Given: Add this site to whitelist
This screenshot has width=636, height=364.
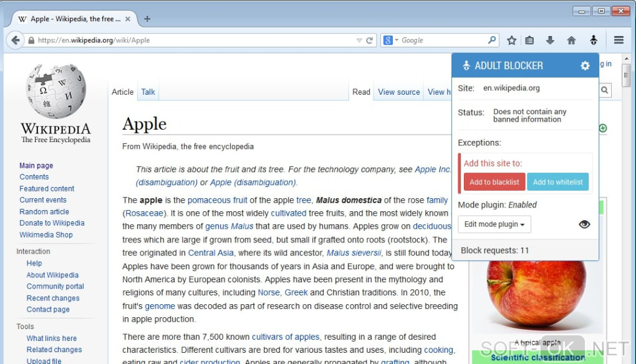Looking at the screenshot, I should click(x=557, y=182).
